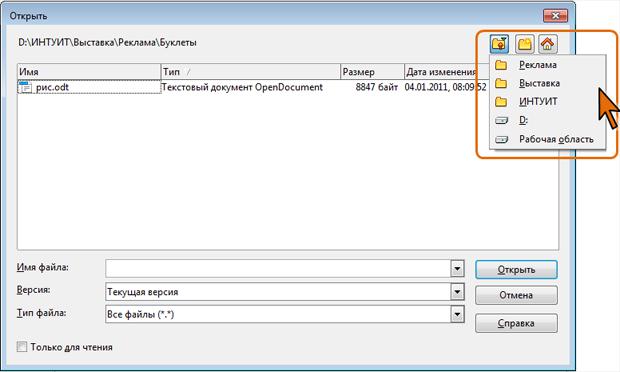620x372 pixels.
Task: Select Выставка in the folder path menu
Action: tap(548, 83)
